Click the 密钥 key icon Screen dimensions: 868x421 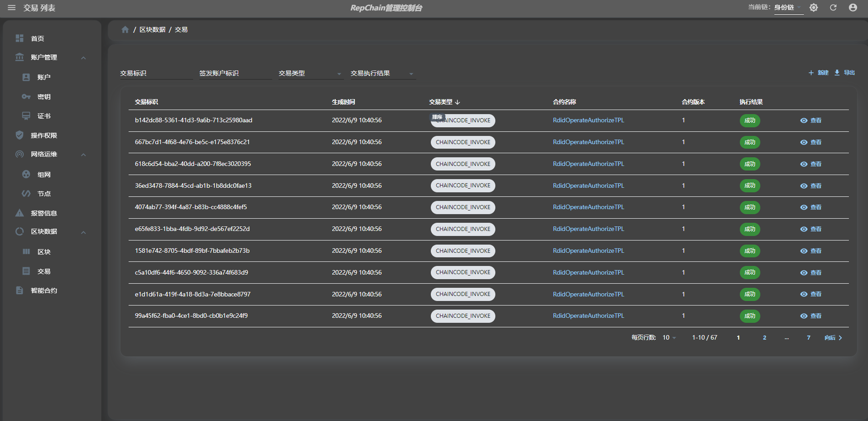(x=26, y=97)
